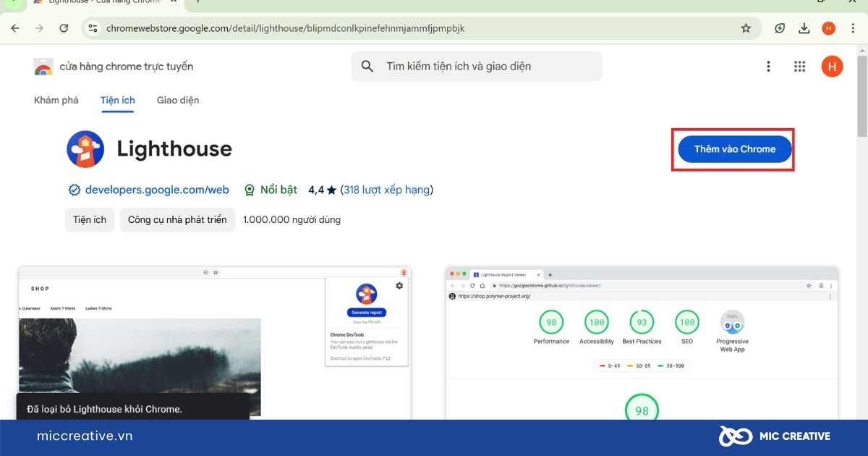
Task: Open the downloads icon in toolbar
Action: (804, 28)
